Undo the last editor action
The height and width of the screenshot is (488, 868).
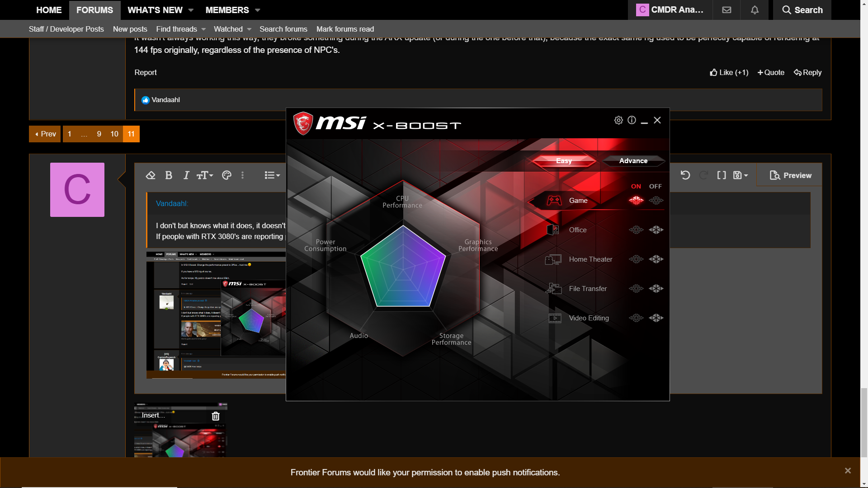[685, 175]
